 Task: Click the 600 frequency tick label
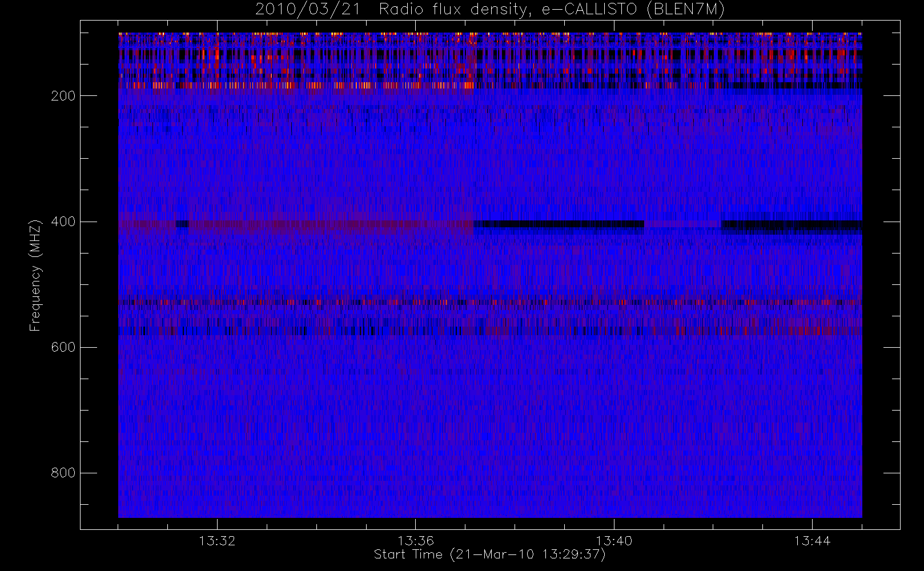63,347
